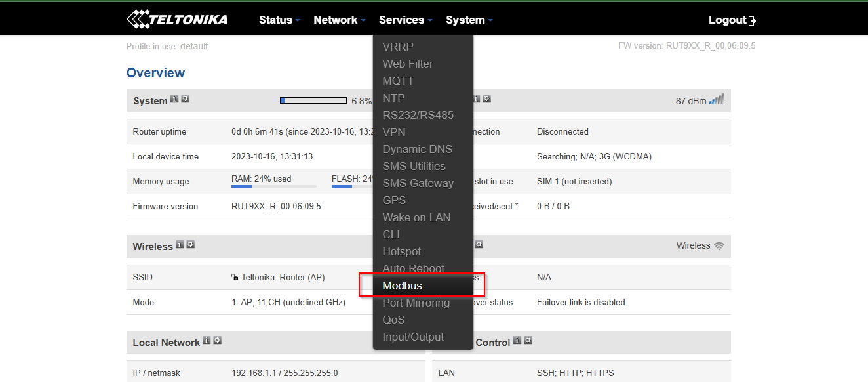
Task: Open the Network dropdown menu
Action: (x=336, y=20)
